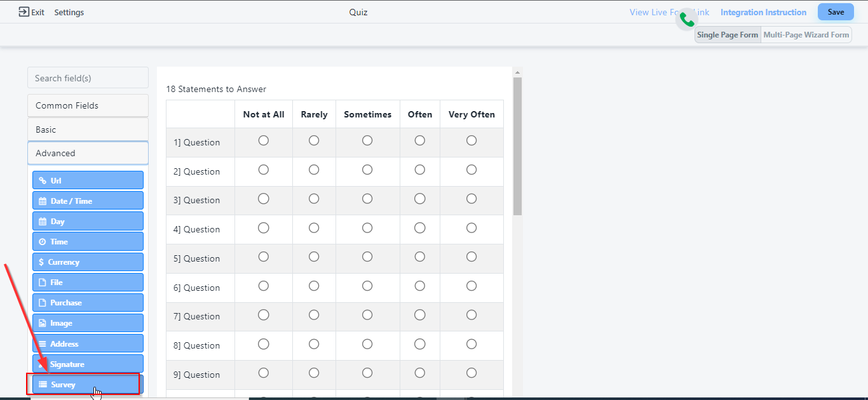Expand the Common Fields section

point(88,105)
